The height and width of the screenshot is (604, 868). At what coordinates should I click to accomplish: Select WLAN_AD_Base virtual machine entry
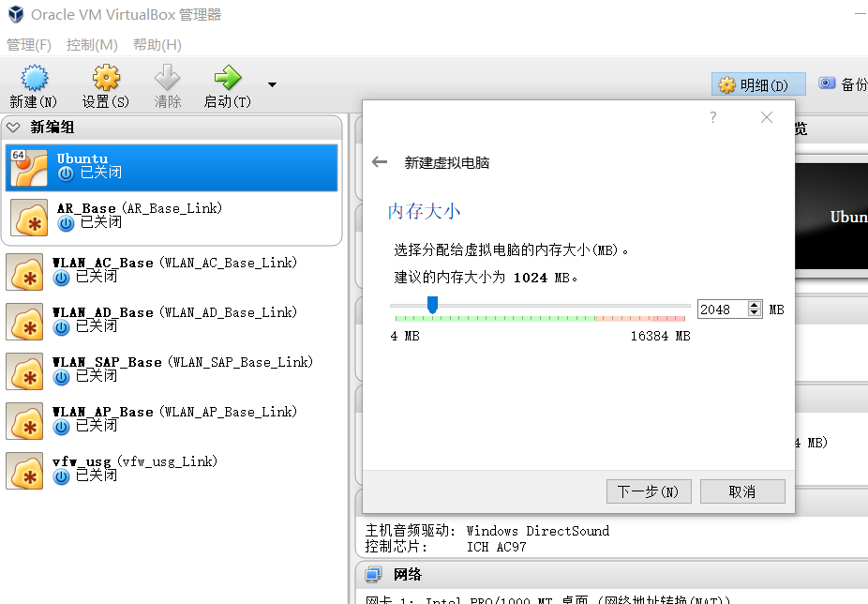pyautogui.click(x=172, y=321)
